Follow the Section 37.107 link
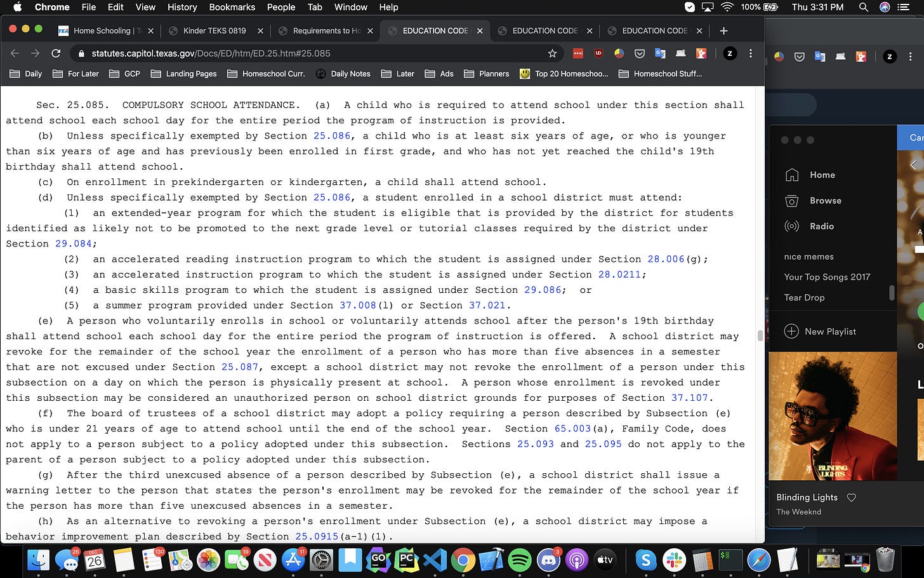 point(690,398)
